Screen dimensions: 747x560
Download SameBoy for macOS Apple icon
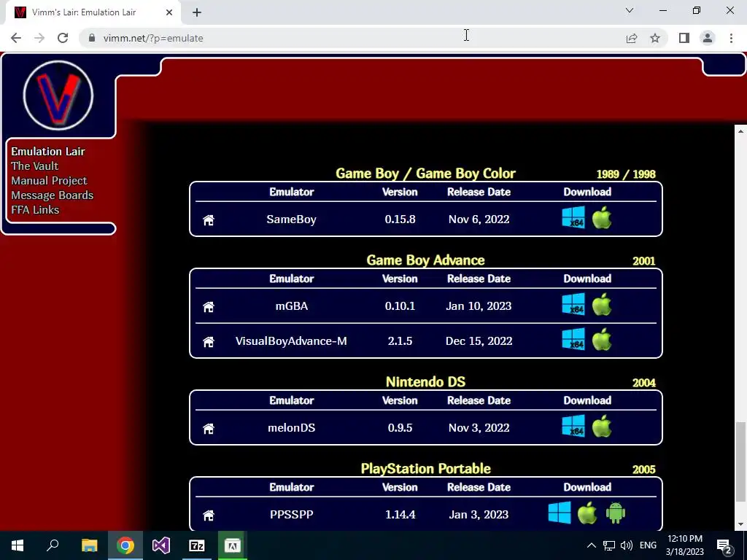point(602,217)
